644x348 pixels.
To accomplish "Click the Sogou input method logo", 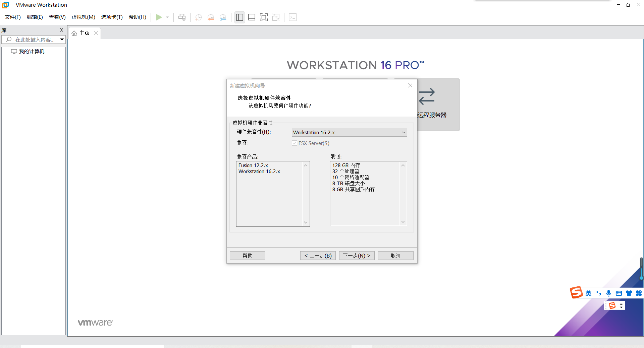I will (x=576, y=292).
